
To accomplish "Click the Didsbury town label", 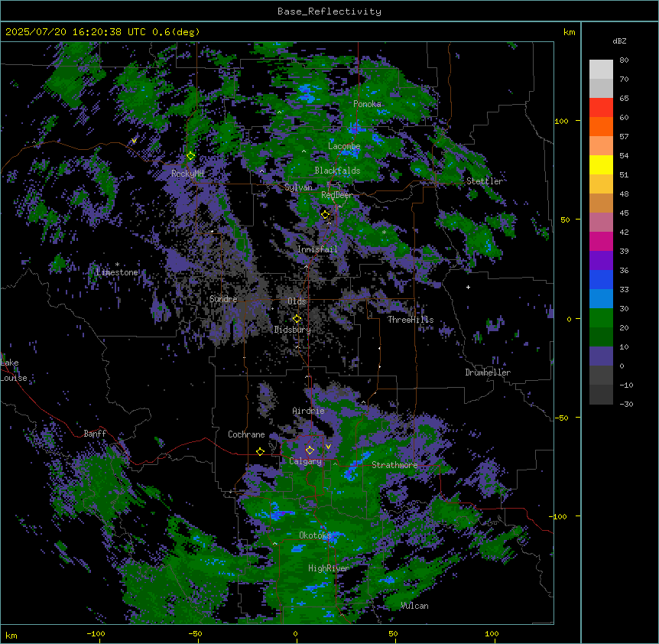I will (293, 330).
